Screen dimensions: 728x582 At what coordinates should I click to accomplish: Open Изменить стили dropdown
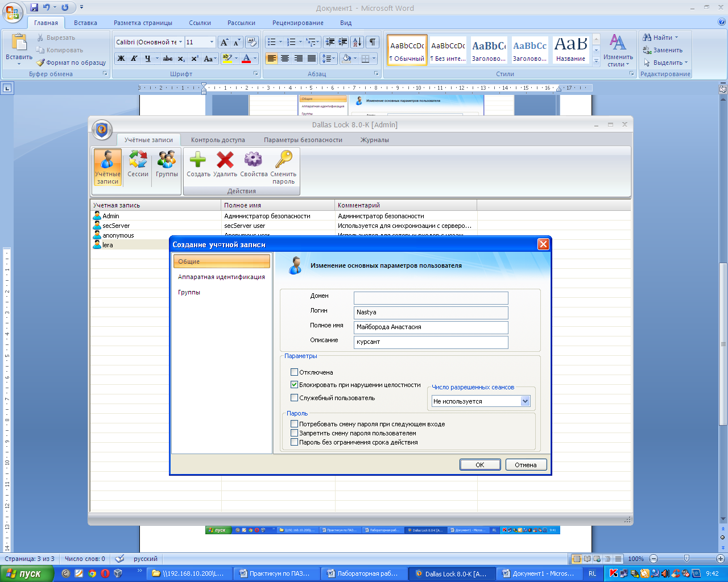(618, 50)
